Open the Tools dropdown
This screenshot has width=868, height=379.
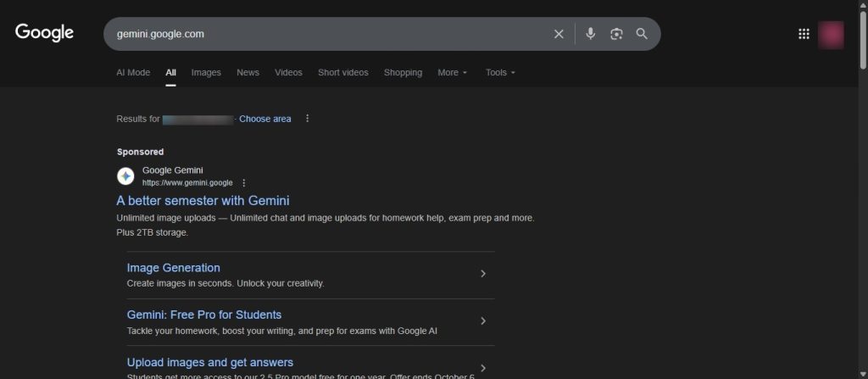(x=499, y=73)
